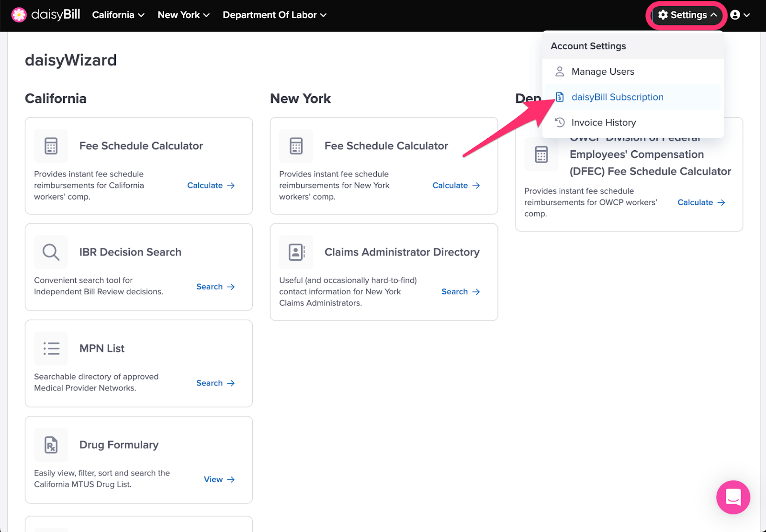Click the Settings gear icon
The height and width of the screenshot is (532, 766).
coord(663,15)
